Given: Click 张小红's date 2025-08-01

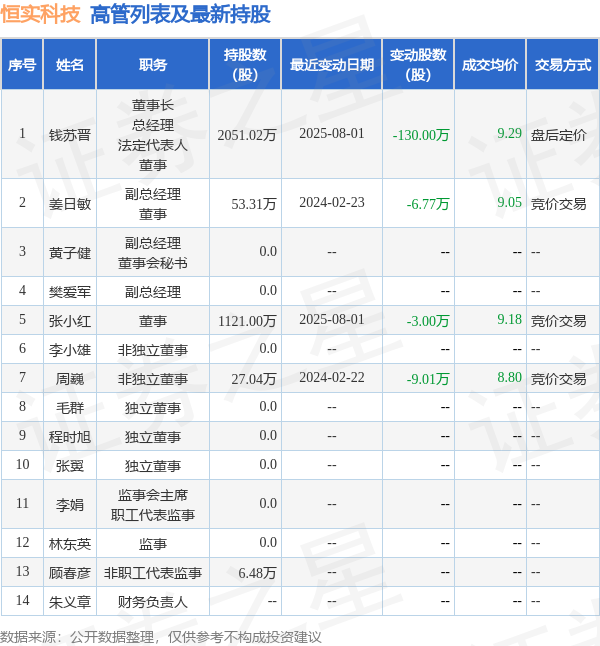Looking at the screenshot, I should click(x=332, y=319).
